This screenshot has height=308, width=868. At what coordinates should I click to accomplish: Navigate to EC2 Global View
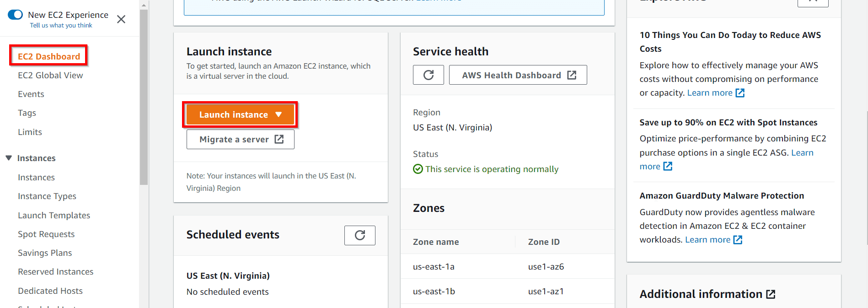click(x=50, y=75)
